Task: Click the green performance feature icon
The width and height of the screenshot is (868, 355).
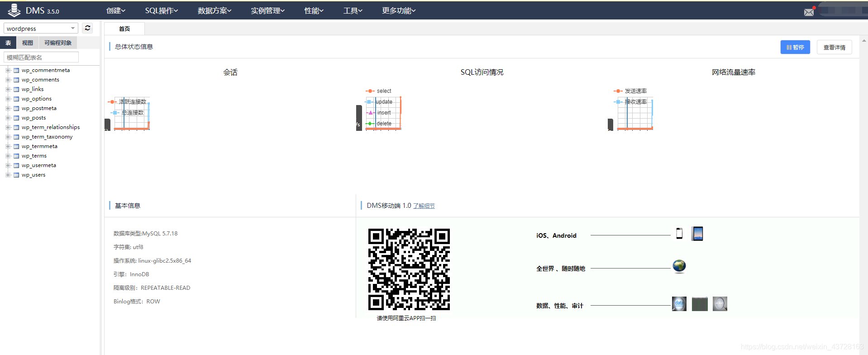Action: pos(700,304)
